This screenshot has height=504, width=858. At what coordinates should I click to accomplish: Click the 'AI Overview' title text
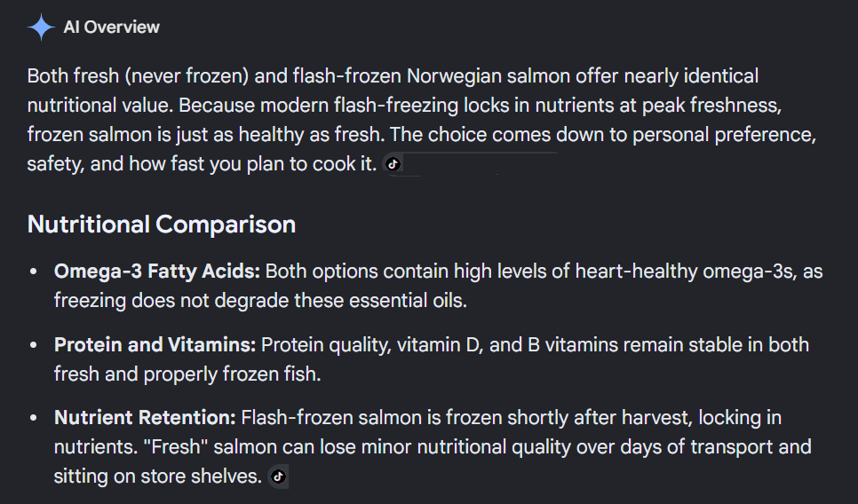tap(112, 27)
